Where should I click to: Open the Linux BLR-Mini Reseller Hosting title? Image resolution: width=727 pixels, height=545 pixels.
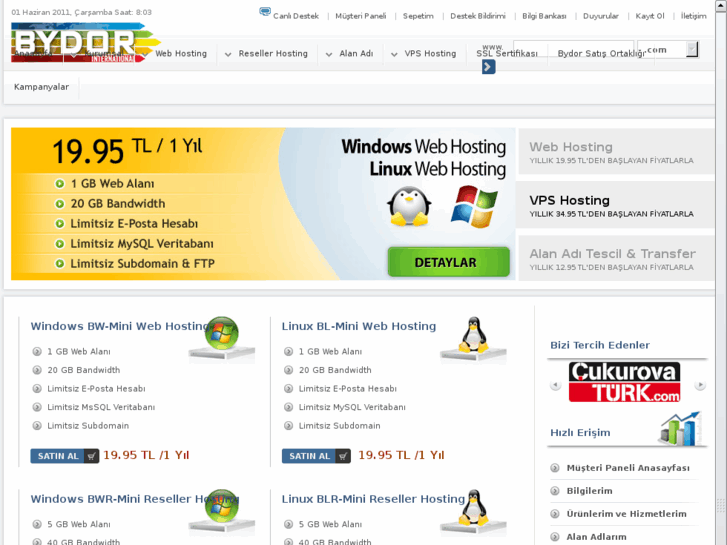click(x=373, y=499)
